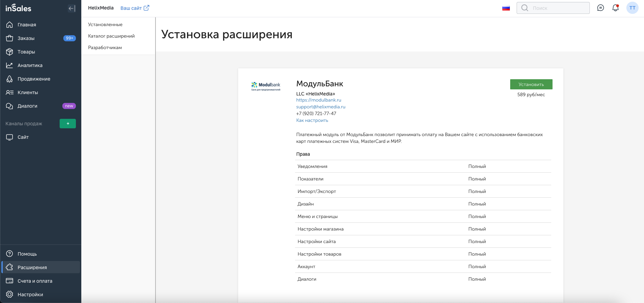Click the 589 руб/мес price text
Viewport: 644px width, 303px height.
pos(531,94)
